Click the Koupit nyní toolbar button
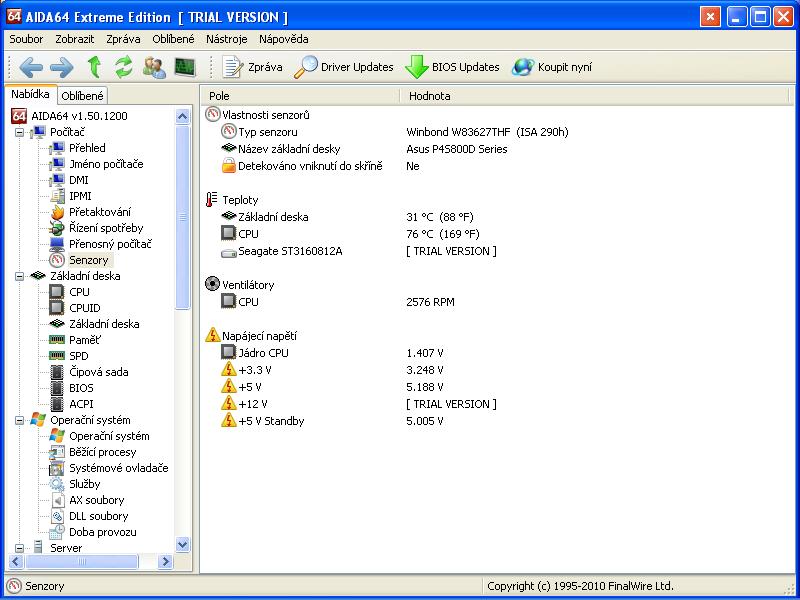Screen dimensions: 800x600 click(x=552, y=67)
